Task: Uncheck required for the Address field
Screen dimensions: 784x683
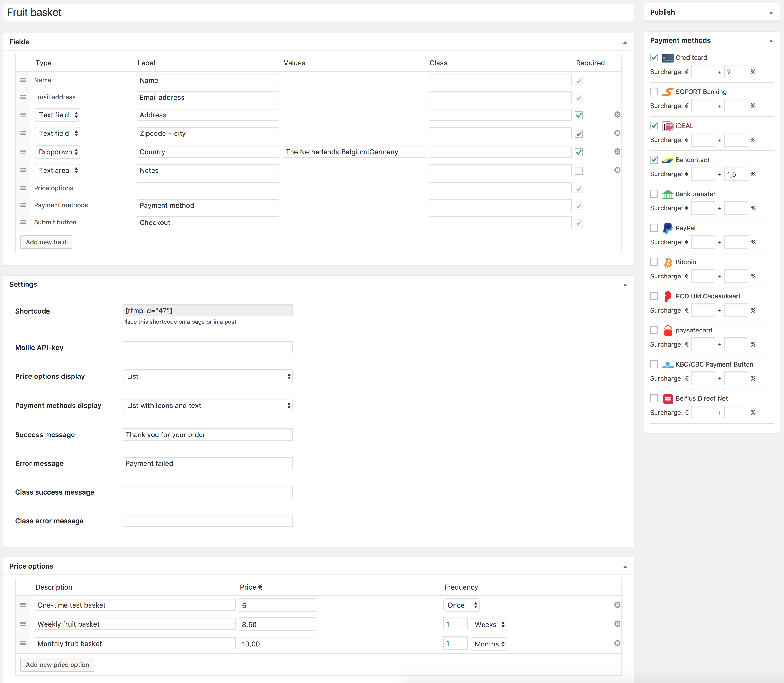Action: [579, 115]
